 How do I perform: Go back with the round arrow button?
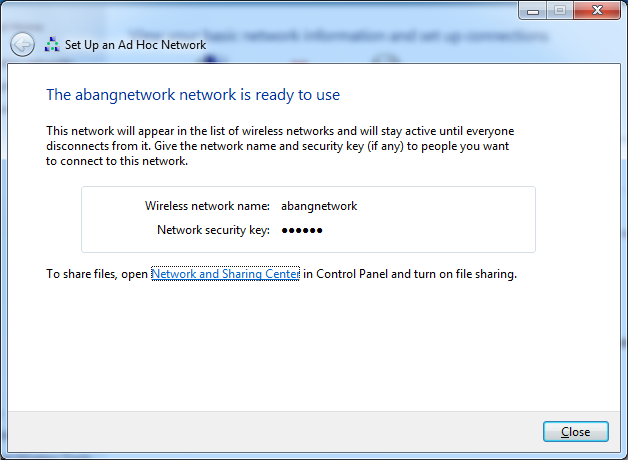pyautogui.click(x=22, y=44)
